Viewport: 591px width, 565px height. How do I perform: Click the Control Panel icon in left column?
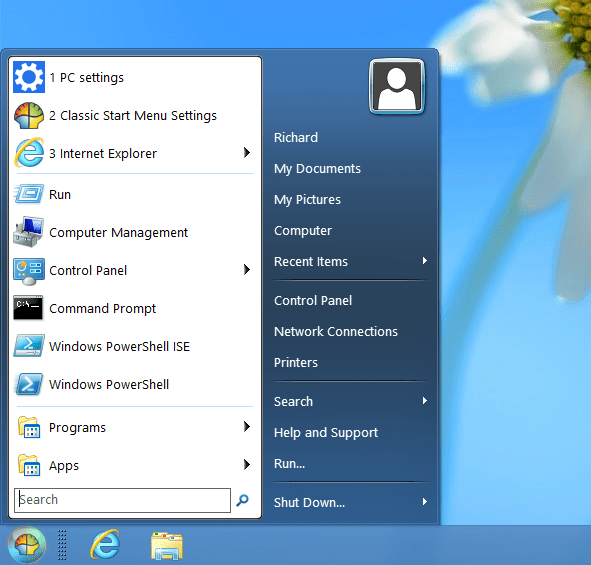[29, 271]
